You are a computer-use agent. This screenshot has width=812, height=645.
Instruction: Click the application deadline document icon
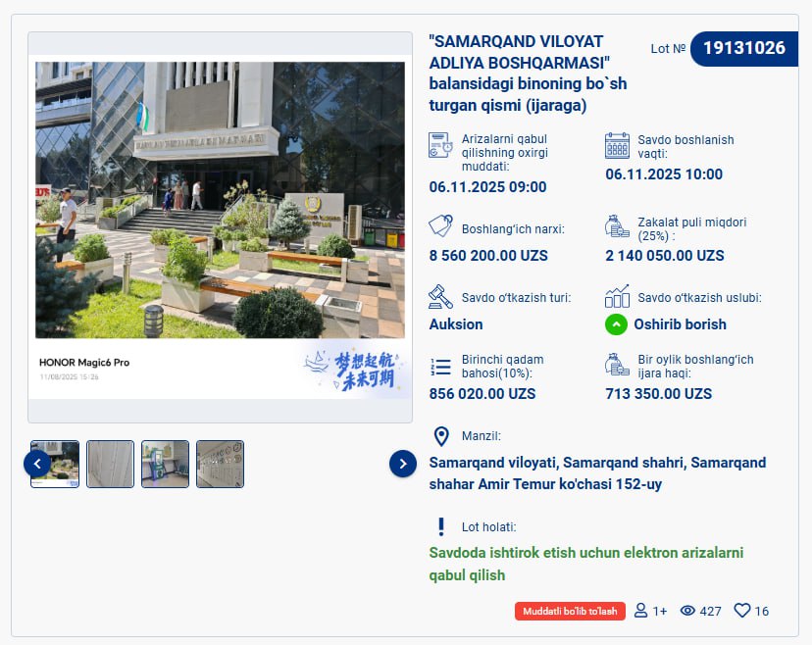click(440, 145)
